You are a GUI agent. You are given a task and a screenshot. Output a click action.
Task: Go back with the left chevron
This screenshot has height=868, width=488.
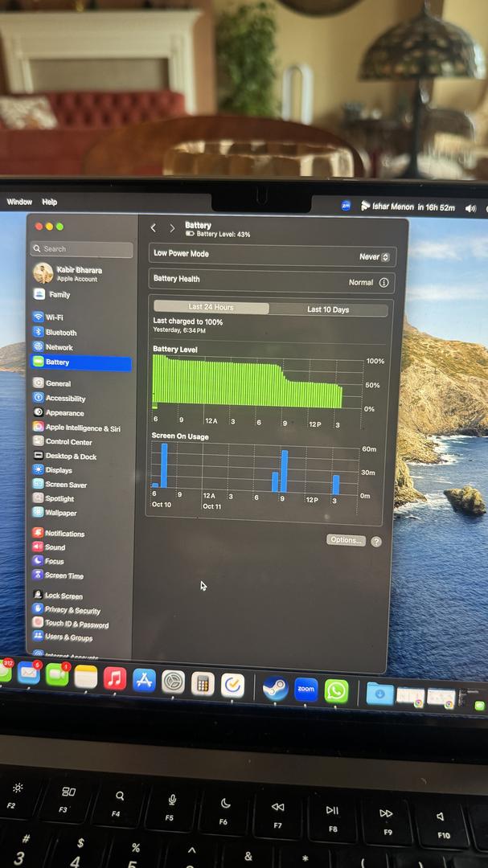pos(154,228)
